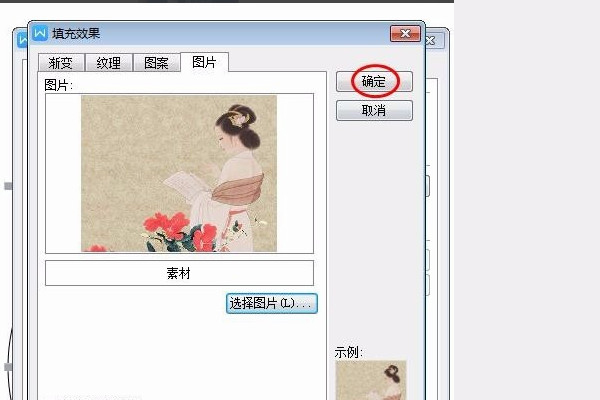Click the 示例 sample preview thumbnail

pyautogui.click(x=371, y=380)
